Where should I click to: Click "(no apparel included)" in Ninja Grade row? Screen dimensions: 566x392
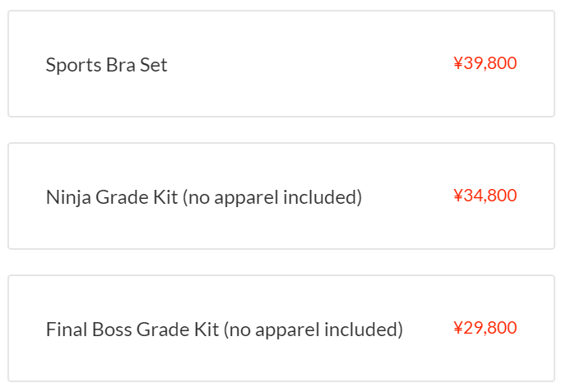point(271,197)
